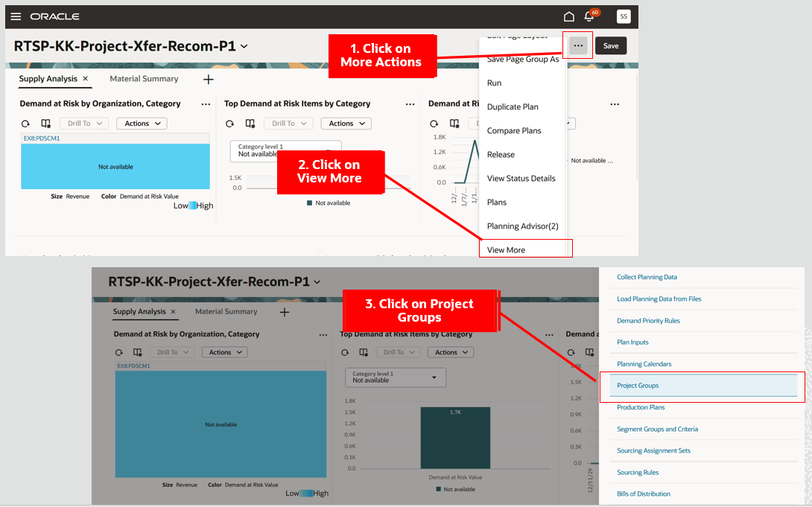
Task: Click the Low-High color legend gradient
Action: (193, 205)
